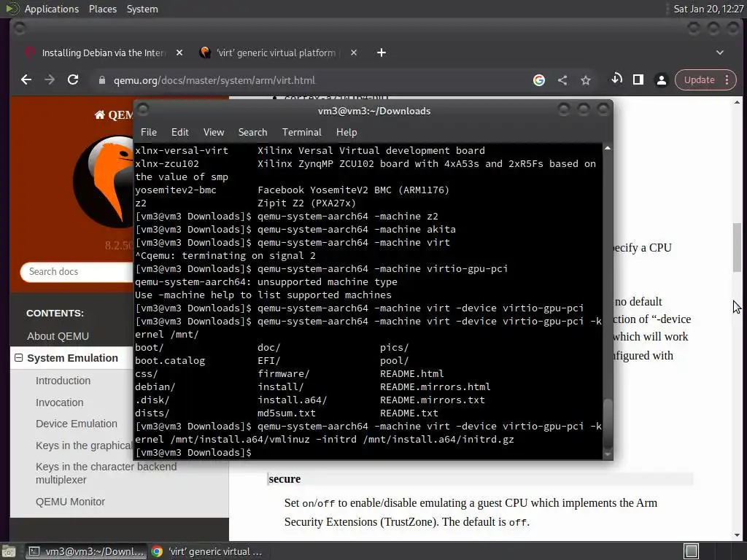Click the web page scrollbar thumb

click(737, 247)
